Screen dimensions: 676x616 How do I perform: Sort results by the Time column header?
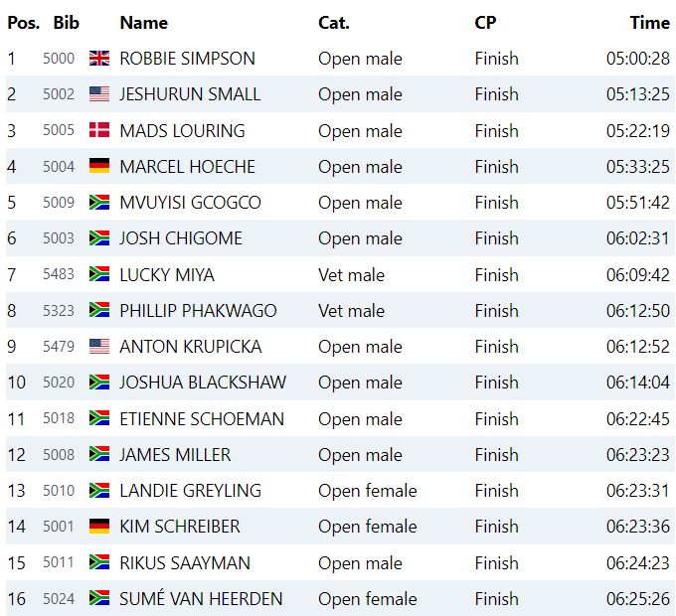[x=650, y=23]
